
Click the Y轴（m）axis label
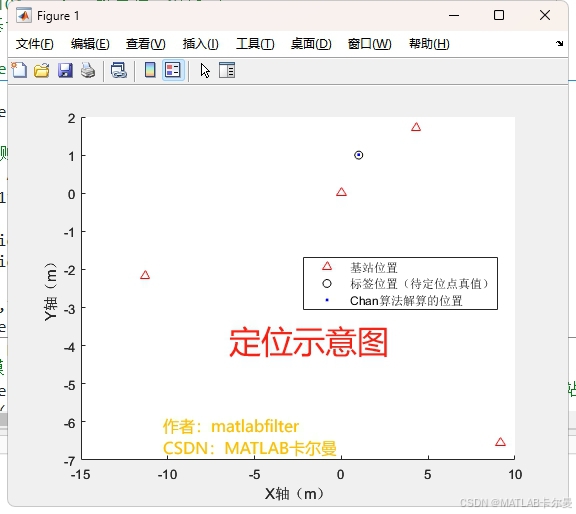point(51,292)
